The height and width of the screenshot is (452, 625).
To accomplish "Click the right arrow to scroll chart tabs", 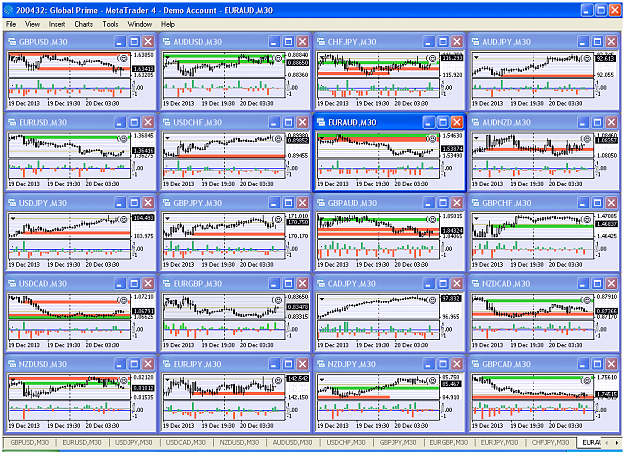I will click(x=616, y=442).
